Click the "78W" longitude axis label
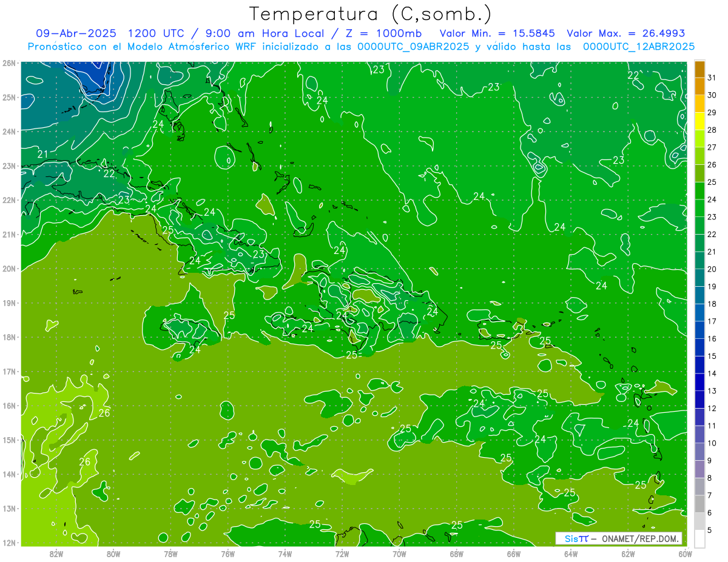This screenshot has height=562, width=728. click(170, 554)
